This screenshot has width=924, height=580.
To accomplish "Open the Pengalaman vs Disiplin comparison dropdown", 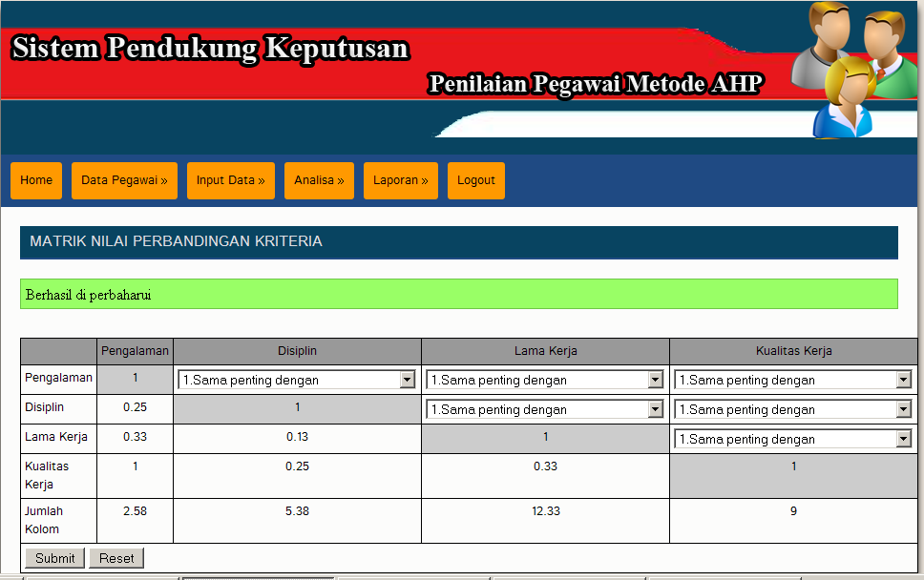I will (296, 379).
